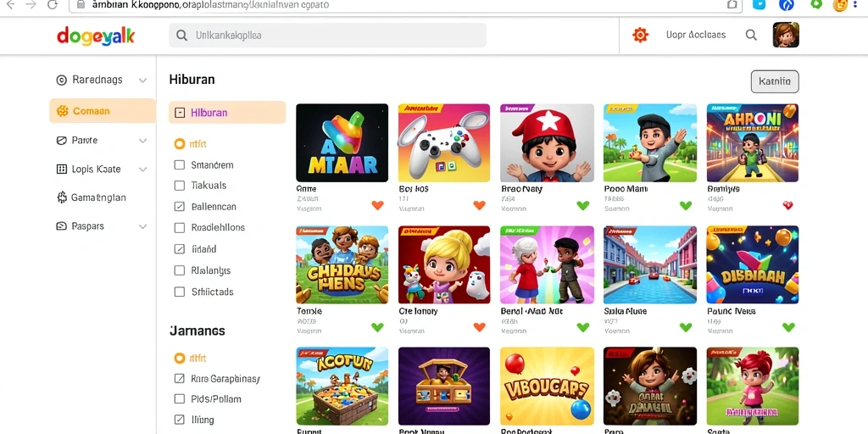Click the heart icon under Bos kos
The width and height of the screenshot is (868, 434).
pos(480,205)
